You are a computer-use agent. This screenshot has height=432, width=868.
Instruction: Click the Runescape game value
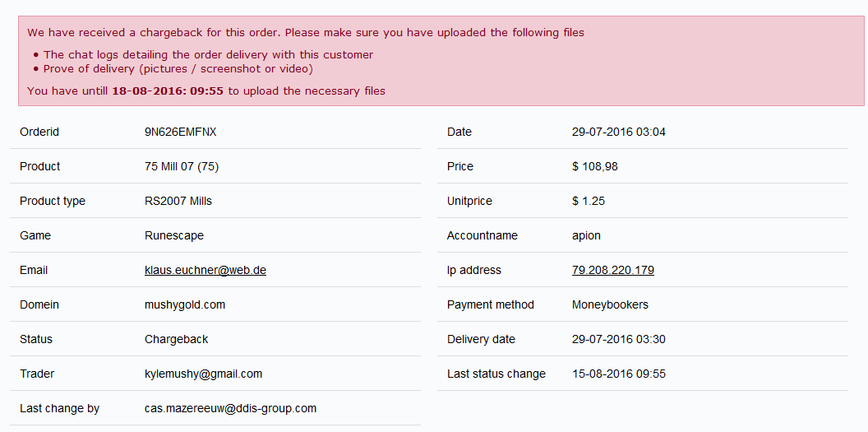173,235
